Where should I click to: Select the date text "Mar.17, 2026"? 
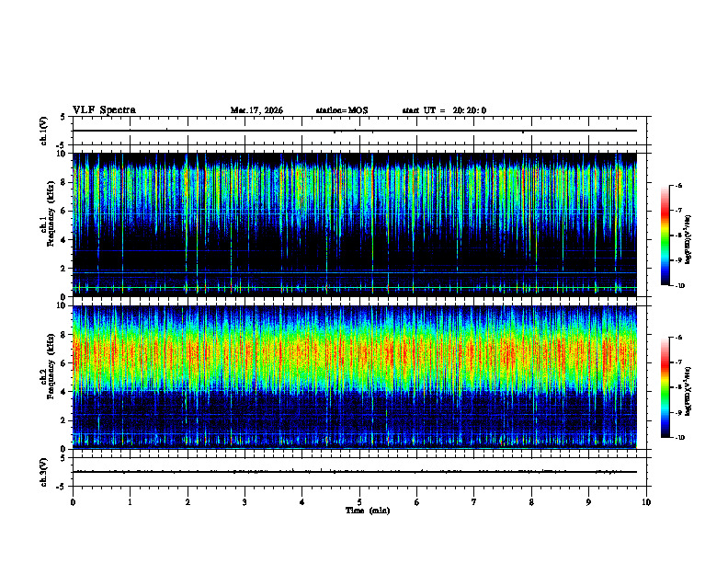pos(256,110)
